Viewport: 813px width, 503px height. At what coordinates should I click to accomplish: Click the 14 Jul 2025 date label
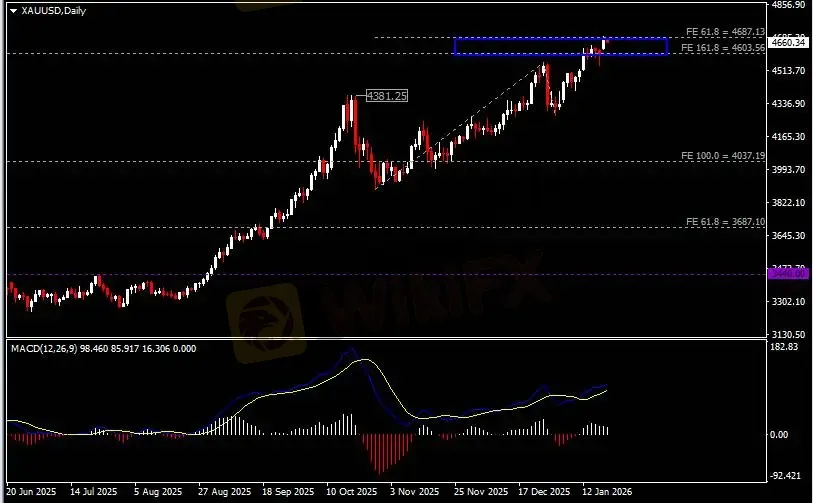[x=94, y=492]
